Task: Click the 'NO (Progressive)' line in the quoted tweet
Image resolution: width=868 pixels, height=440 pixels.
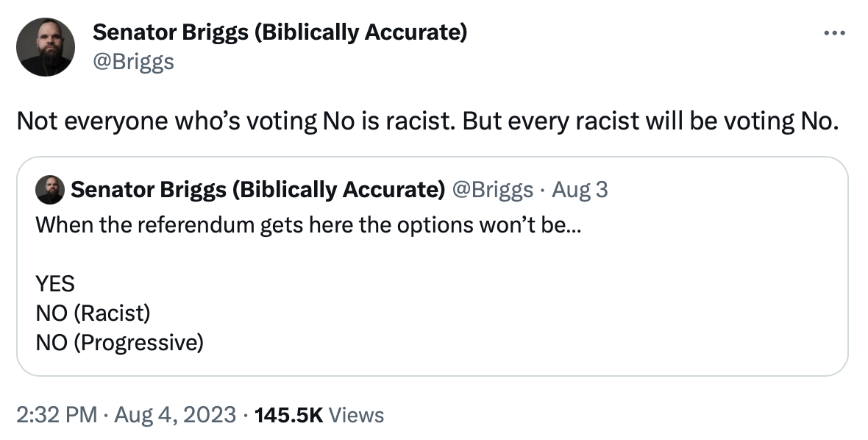Action: [x=119, y=342]
